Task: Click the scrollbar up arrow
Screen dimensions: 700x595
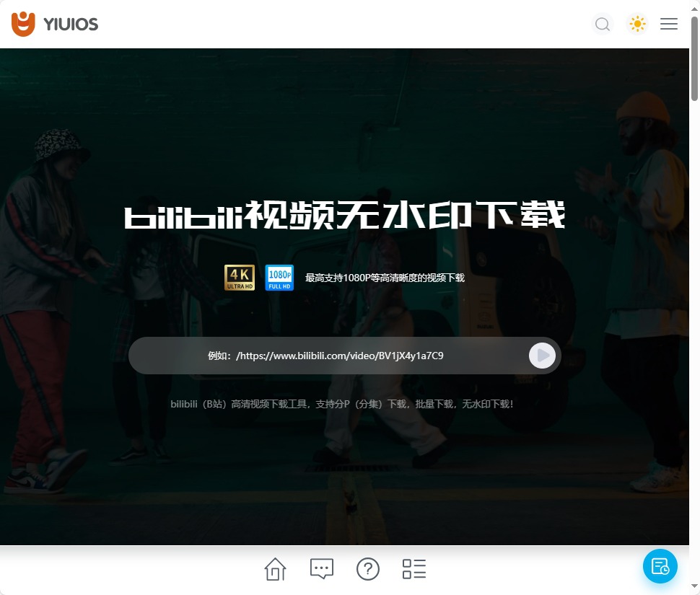Action: click(694, 8)
